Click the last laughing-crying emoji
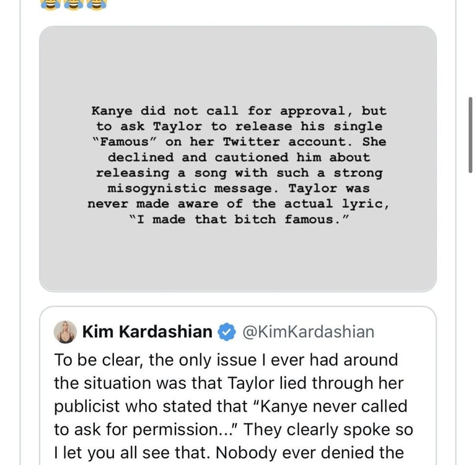The height and width of the screenshot is (465, 476). tap(97, 4)
